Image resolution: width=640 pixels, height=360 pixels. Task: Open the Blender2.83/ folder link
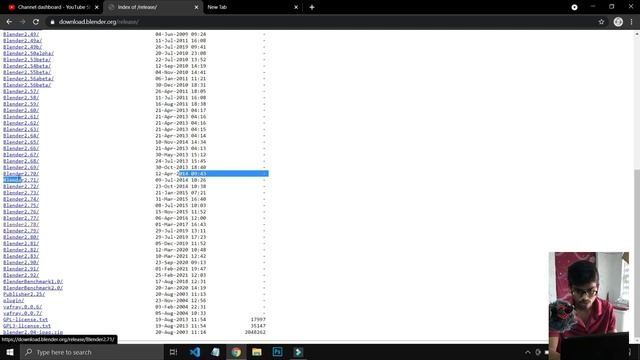[x=21, y=256]
